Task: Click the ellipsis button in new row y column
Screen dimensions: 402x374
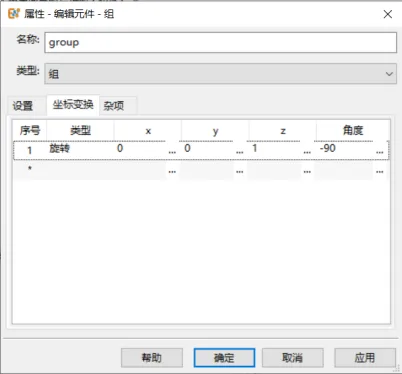Action: 240,171
